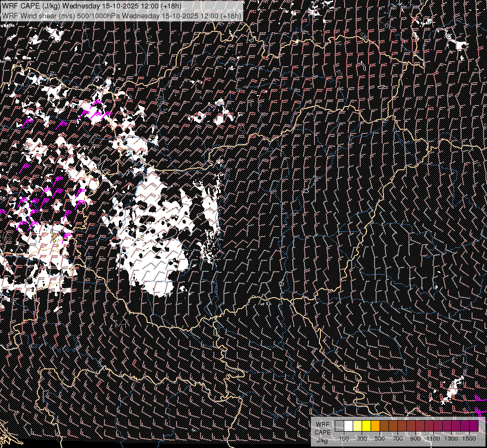The height and width of the screenshot is (448, 487).
Task: Select the gray legend swatch below 100
Action: click(x=339, y=426)
